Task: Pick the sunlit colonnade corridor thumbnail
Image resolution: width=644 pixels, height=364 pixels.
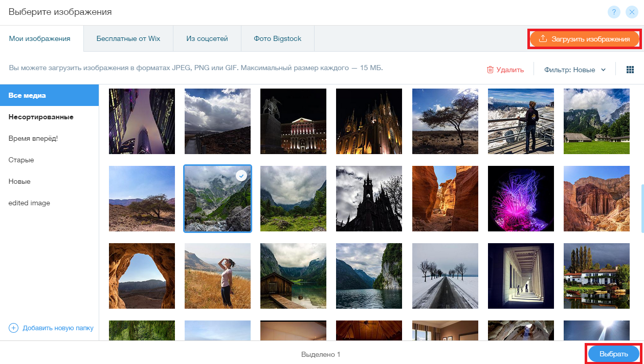Action: [521, 276]
